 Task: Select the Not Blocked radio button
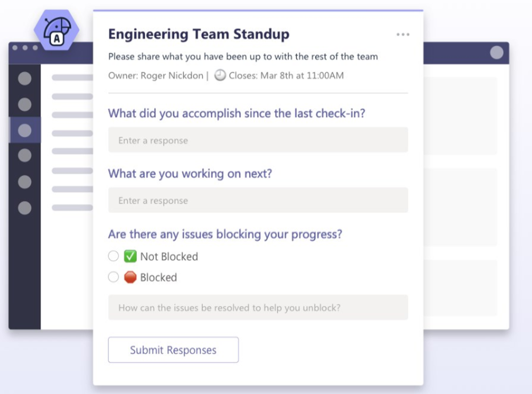113,256
